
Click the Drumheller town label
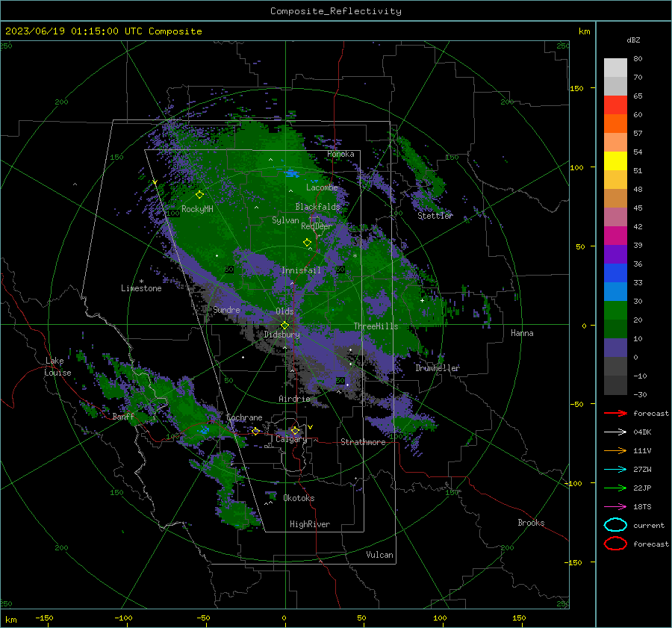(438, 368)
